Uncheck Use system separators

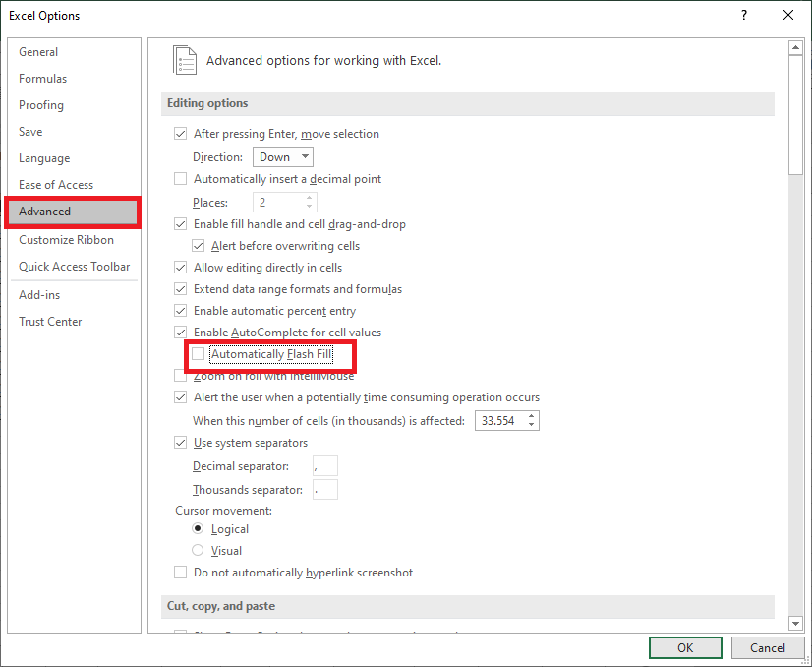(180, 443)
